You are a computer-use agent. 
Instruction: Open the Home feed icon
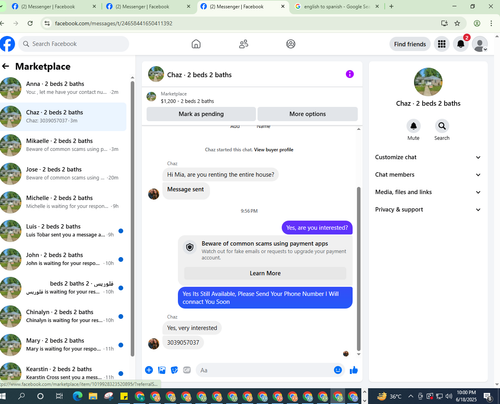pyautogui.click(x=196, y=44)
